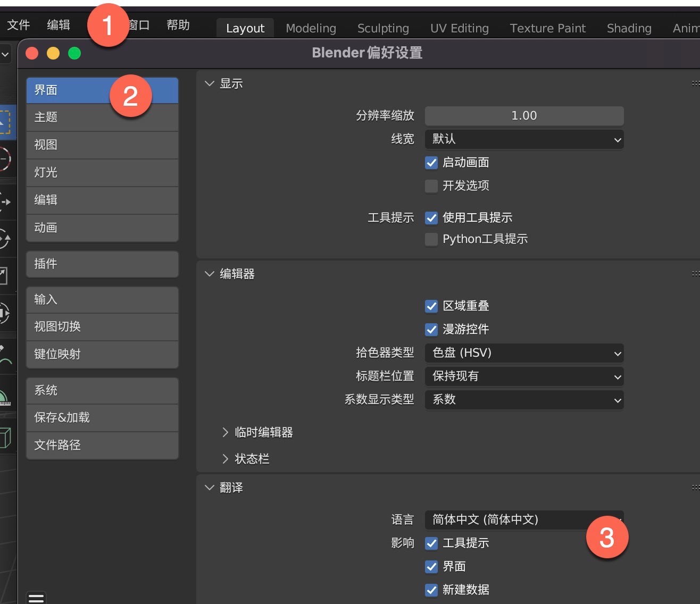
Task: Click the yellow minimize button of preferences window
Action: 53,53
